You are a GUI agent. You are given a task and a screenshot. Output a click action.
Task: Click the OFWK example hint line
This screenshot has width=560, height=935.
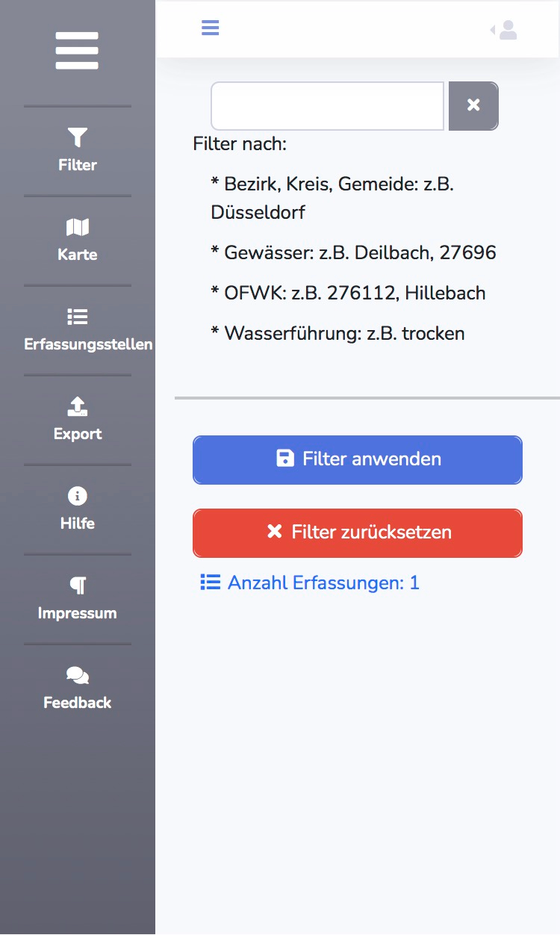[349, 293]
